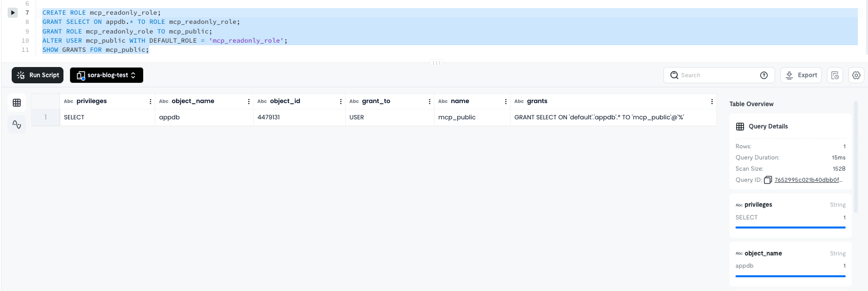Select the SELECT cell in the privileges column
The image size is (868, 291).
click(x=107, y=117)
